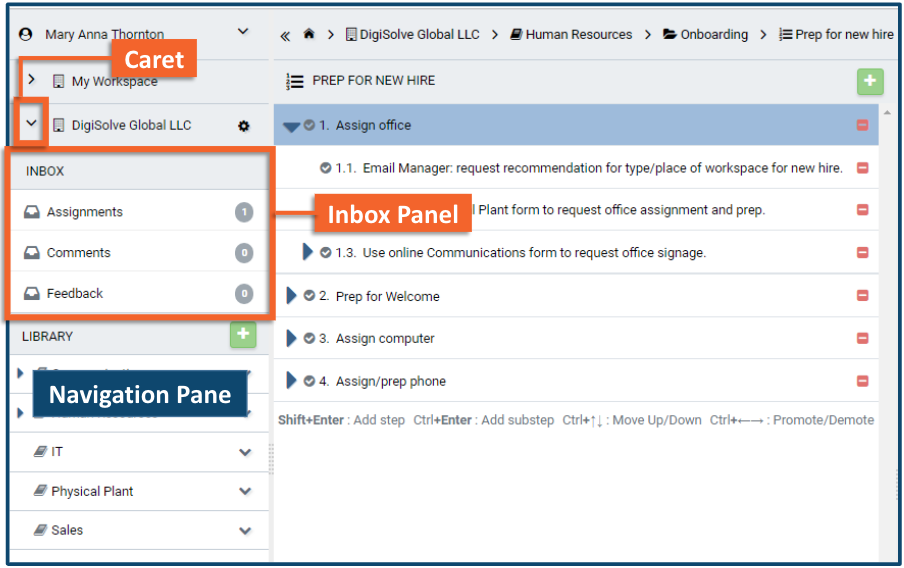Collapse navigation pane with double chevron icon
904x568 pixels.
coord(285,36)
